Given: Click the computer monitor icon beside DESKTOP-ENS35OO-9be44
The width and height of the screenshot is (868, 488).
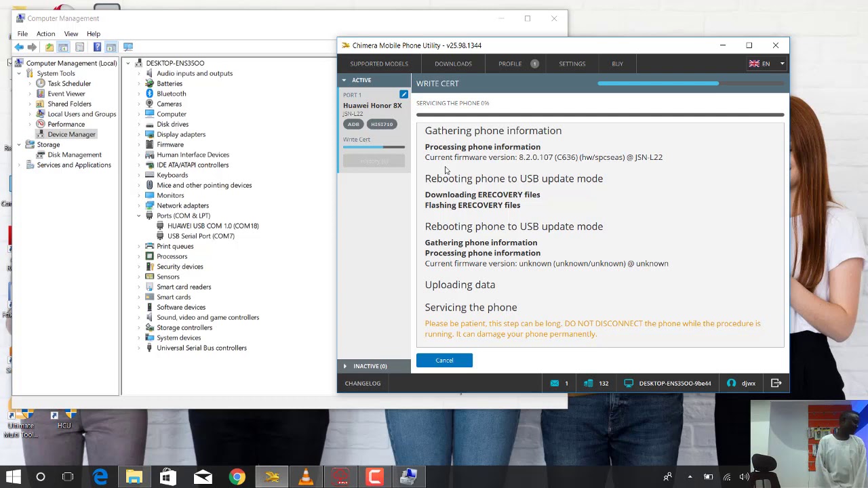Looking at the screenshot, I should coord(629,383).
